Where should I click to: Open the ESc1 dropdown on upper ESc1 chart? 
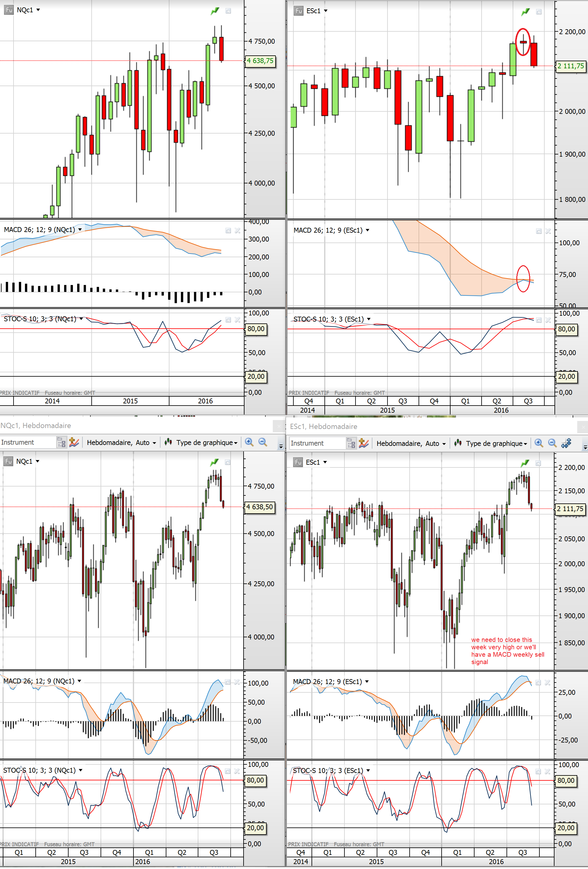point(326,11)
